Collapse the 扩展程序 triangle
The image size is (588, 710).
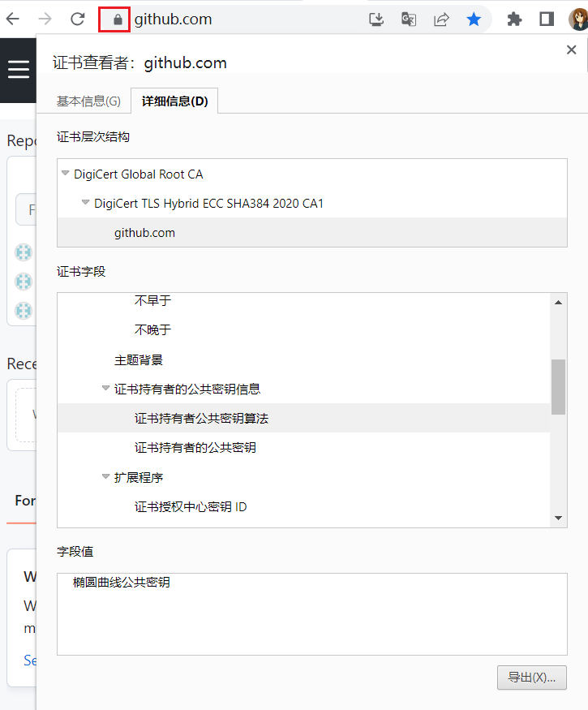tap(105, 476)
